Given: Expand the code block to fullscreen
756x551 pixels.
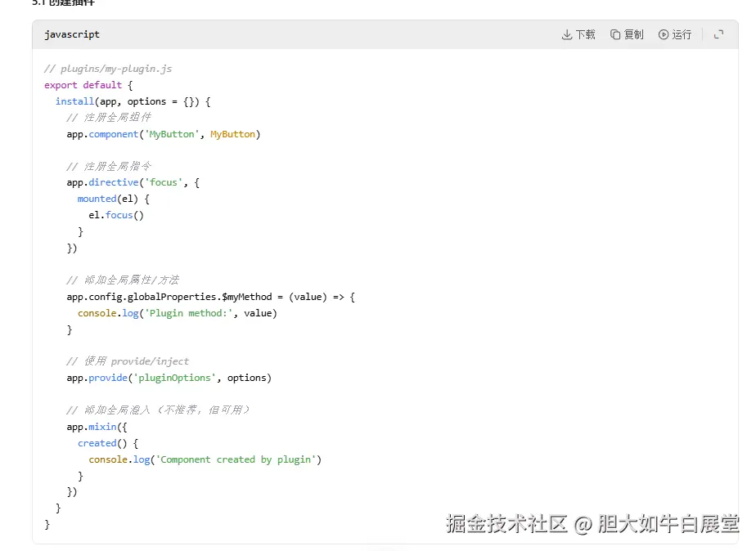Looking at the screenshot, I should [x=718, y=34].
